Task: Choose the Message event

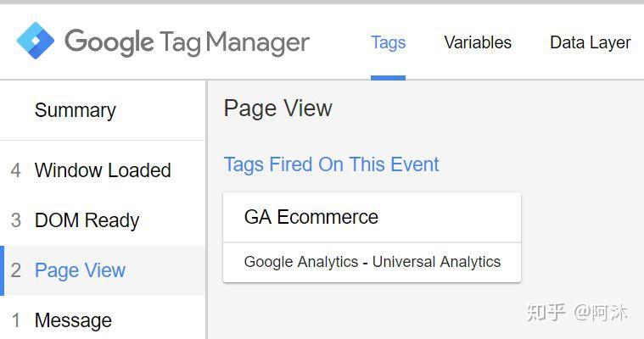Action: coord(73,320)
